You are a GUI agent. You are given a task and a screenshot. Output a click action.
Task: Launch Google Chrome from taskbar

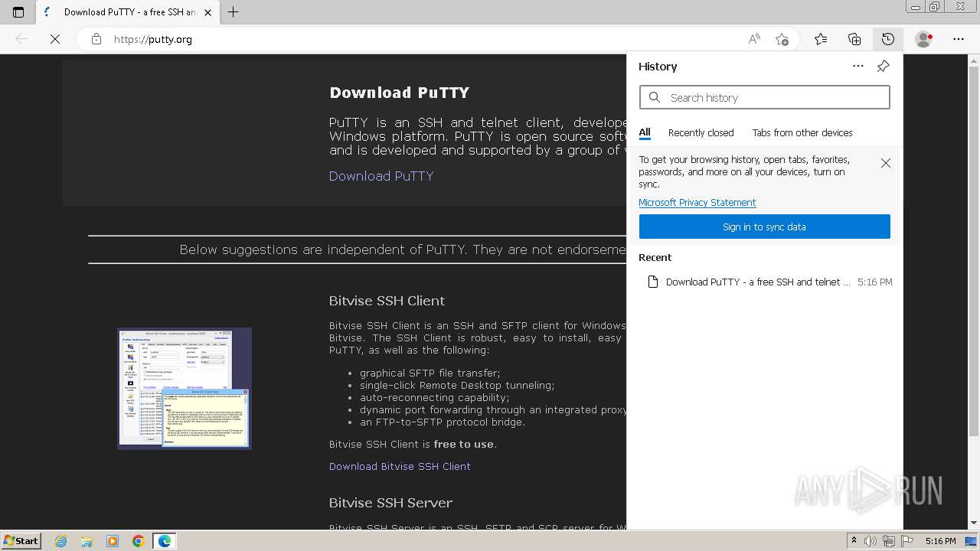pos(139,541)
